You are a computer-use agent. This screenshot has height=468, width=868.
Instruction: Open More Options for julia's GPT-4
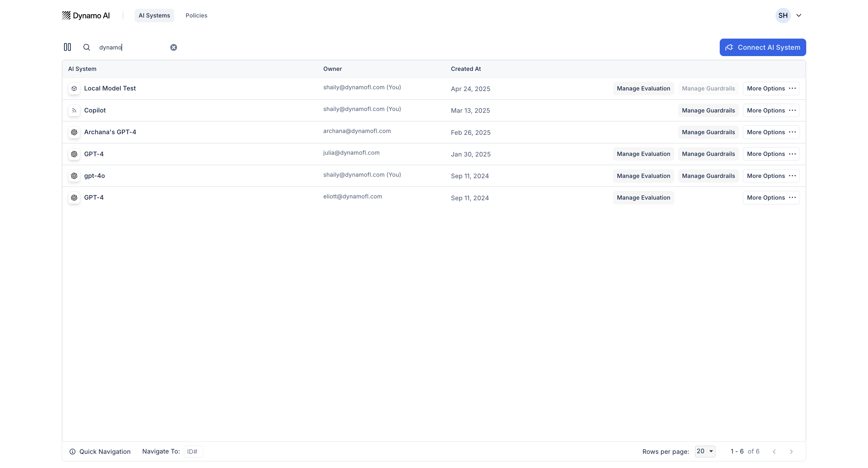[771, 154]
